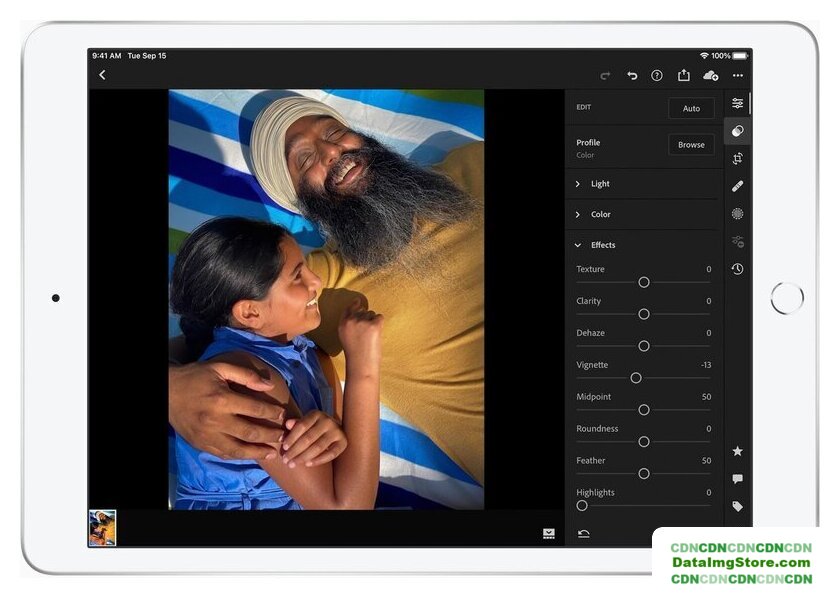This screenshot has height=598, width=840.
Task: Select the crop and rotate tool
Action: tap(738, 159)
